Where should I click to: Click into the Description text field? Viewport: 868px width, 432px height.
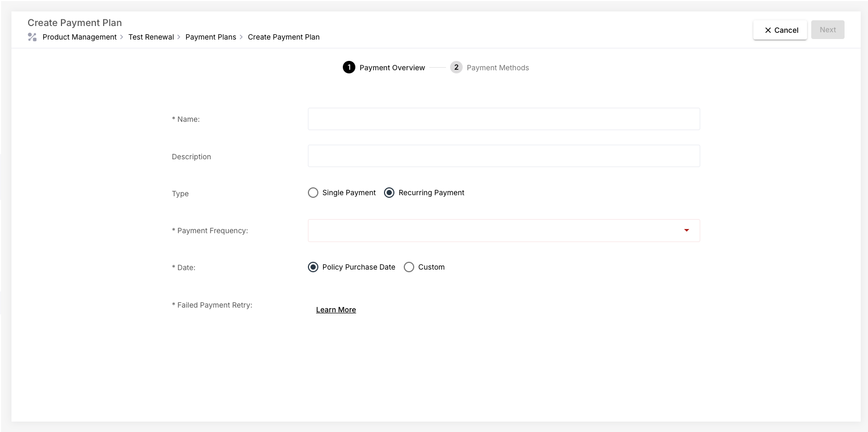(x=503, y=156)
